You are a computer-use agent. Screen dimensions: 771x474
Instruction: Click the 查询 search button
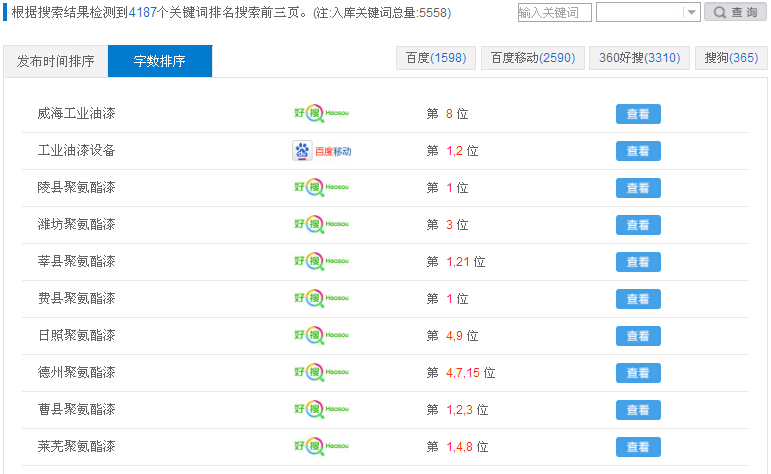coord(735,12)
